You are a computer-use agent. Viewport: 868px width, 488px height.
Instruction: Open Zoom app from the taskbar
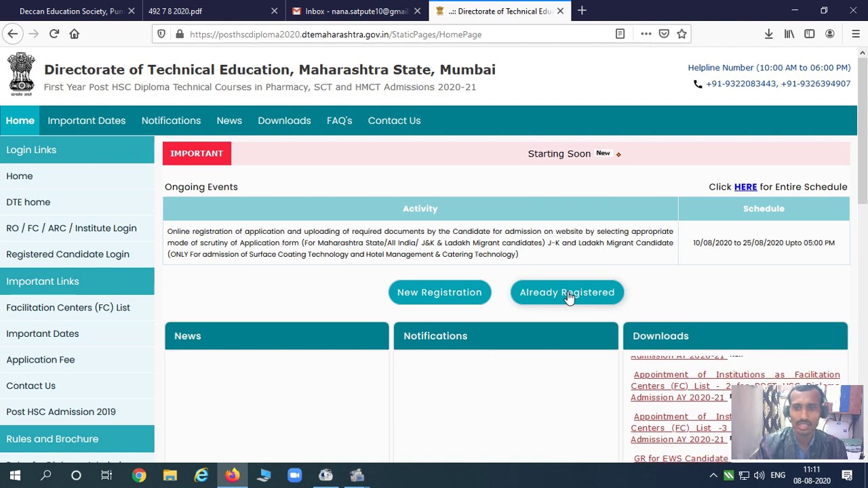point(294,475)
